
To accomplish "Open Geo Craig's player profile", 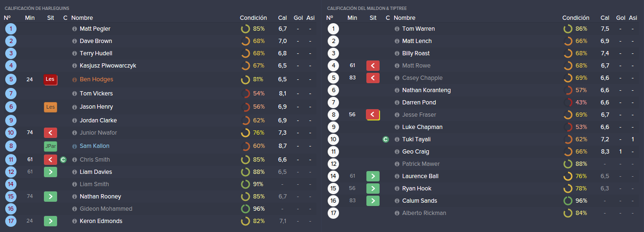I will tap(415, 152).
